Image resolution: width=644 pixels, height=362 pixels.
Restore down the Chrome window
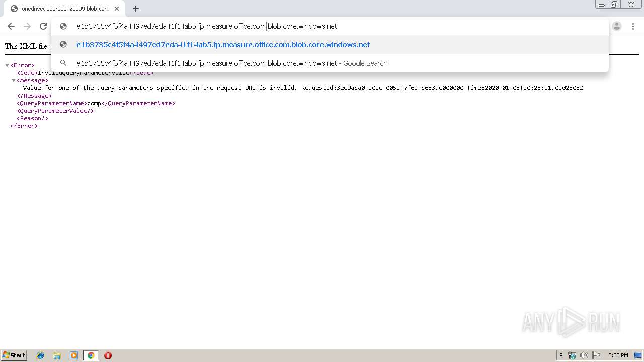click(614, 5)
